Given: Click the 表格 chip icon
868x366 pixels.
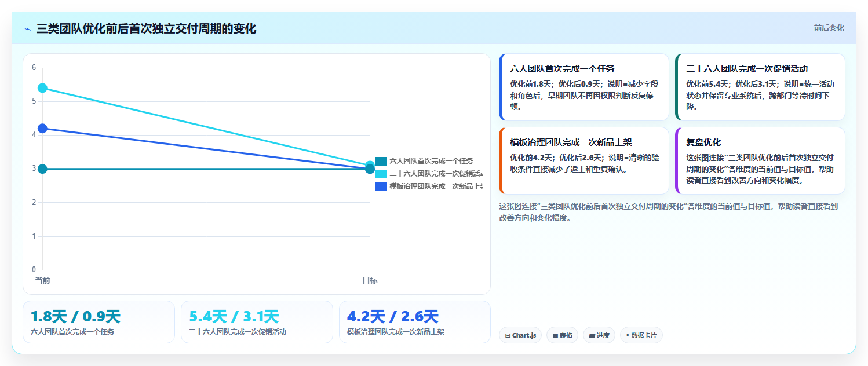Looking at the screenshot, I should click(555, 335).
